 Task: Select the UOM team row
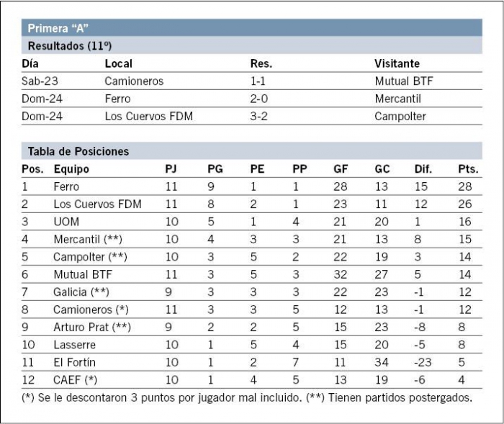252,222
